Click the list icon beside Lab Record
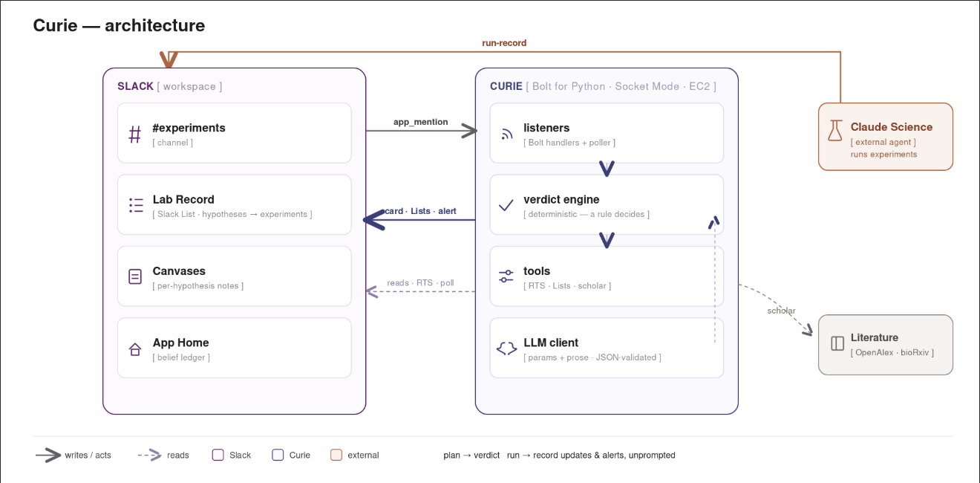The height and width of the screenshot is (483, 980). coord(136,206)
